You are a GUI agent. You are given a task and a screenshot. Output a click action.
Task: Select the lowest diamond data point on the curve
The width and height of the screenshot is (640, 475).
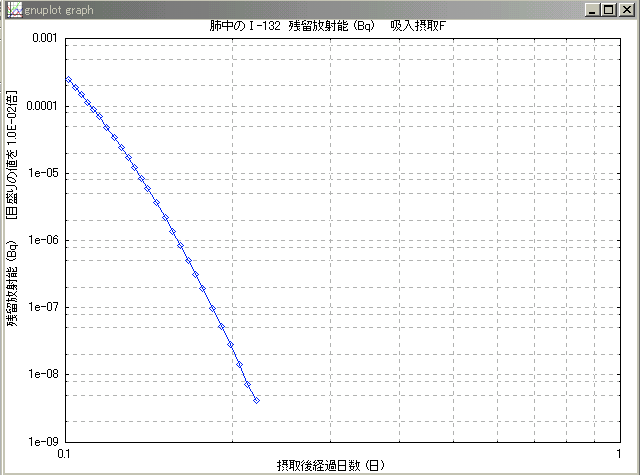tap(257, 401)
